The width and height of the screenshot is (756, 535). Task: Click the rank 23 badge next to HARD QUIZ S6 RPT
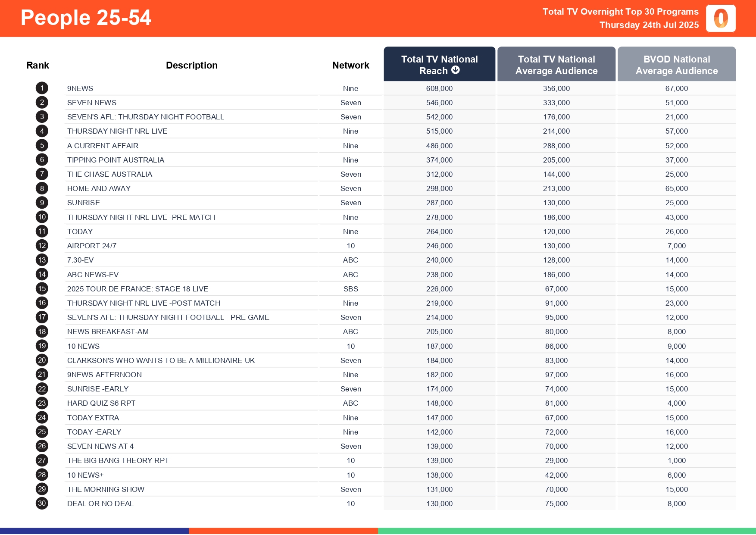tap(41, 403)
